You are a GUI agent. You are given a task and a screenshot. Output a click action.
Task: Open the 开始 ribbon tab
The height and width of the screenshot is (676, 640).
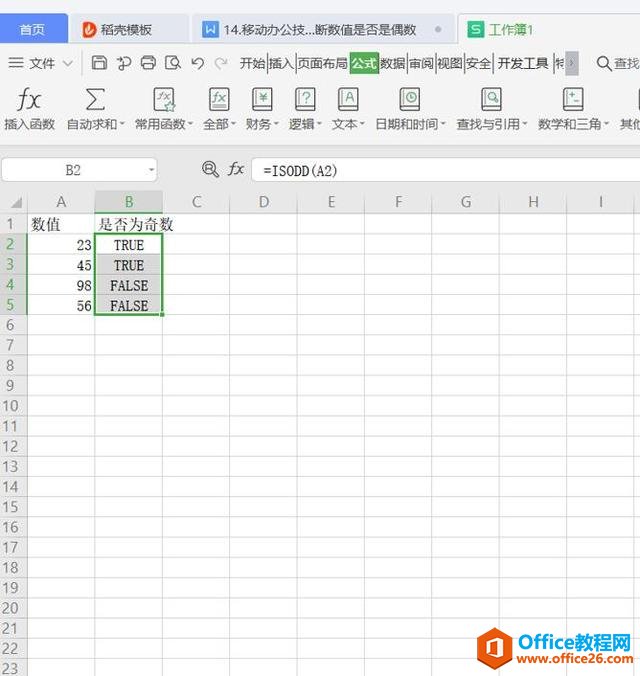pos(252,63)
